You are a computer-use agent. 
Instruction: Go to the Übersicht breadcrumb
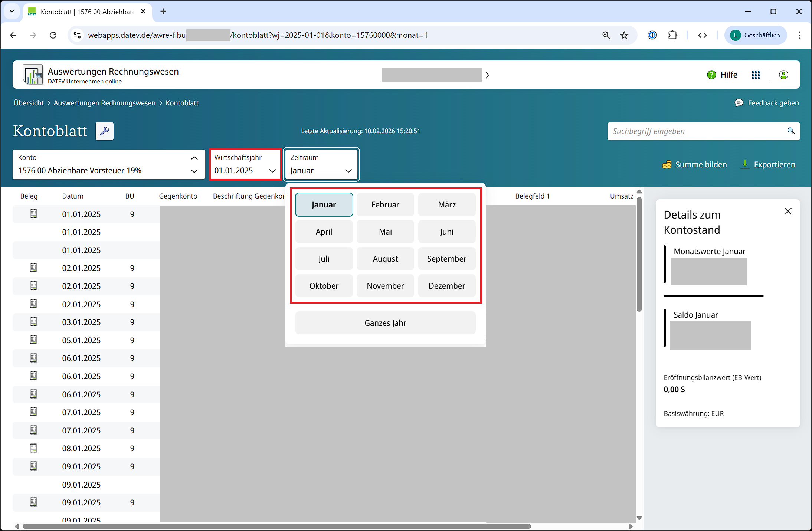point(29,103)
